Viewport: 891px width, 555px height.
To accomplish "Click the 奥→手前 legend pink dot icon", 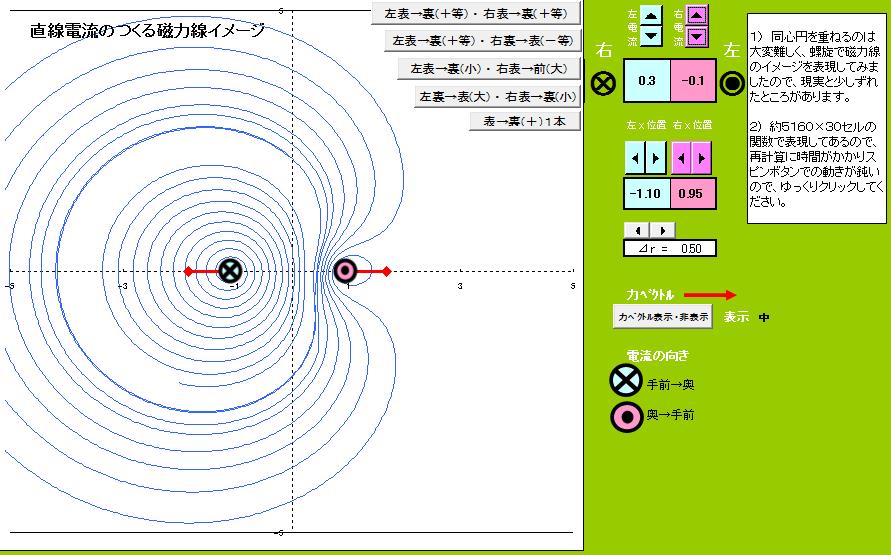I will [627, 417].
